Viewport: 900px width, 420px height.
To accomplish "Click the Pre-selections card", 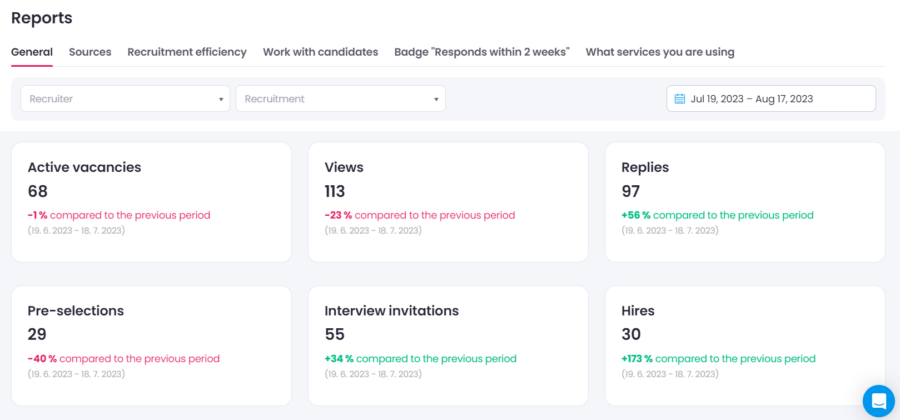I will 150,346.
